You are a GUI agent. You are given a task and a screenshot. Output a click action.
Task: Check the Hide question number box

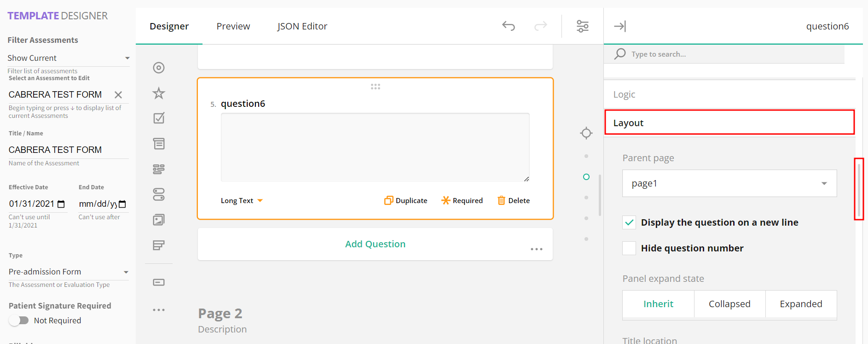point(629,248)
